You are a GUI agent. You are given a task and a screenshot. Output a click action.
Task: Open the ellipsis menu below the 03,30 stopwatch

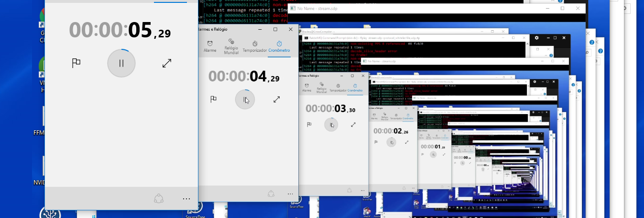pyautogui.click(x=362, y=191)
